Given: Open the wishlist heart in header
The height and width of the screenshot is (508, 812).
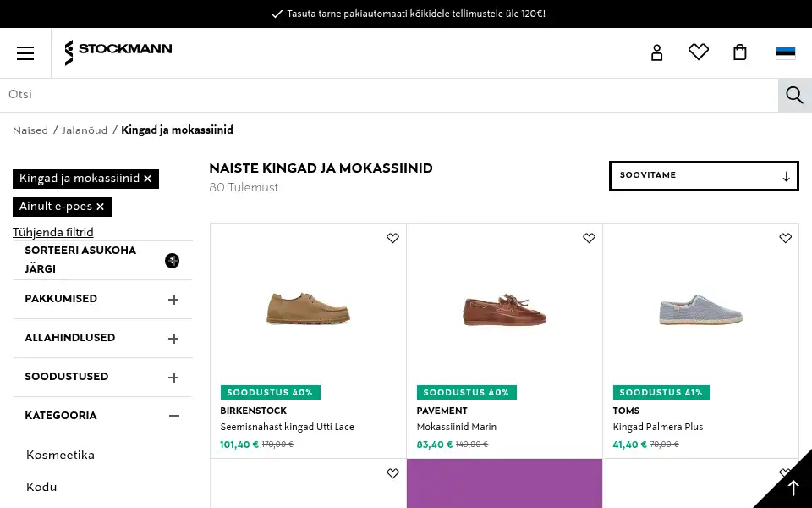Looking at the screenshot, I should (x=698, y=52).
